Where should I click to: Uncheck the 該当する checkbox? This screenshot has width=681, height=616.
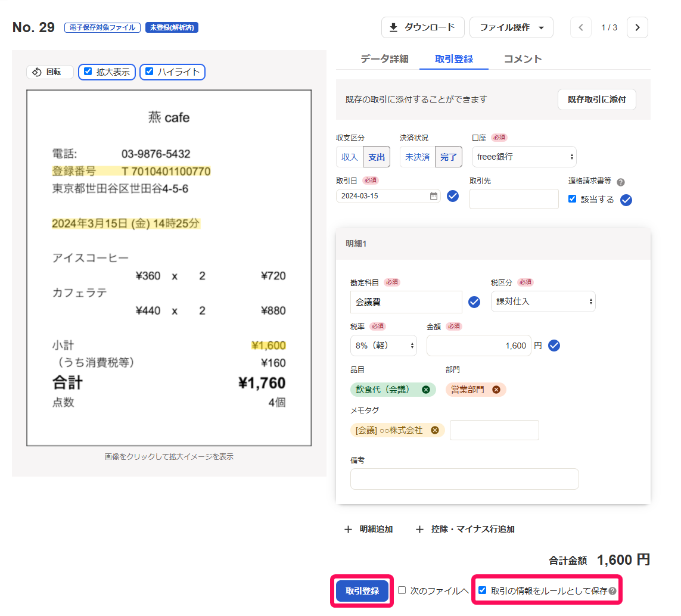573,198
